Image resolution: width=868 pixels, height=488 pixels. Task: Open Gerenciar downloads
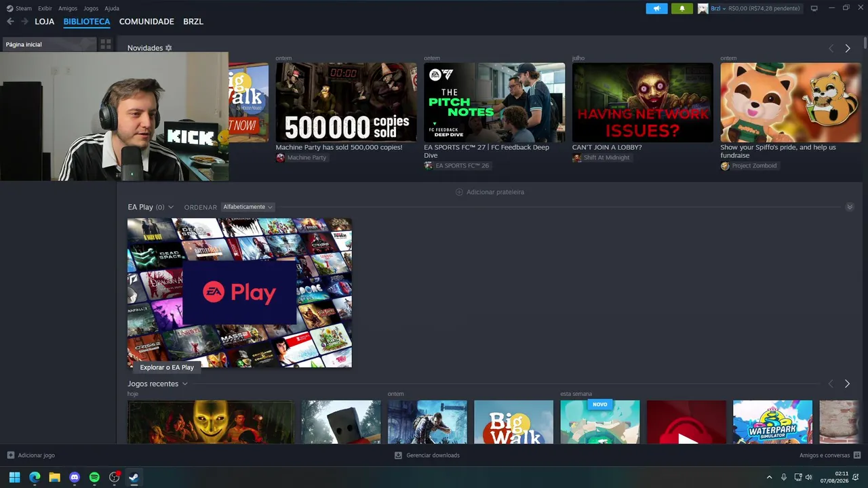pyautogui.click(x=433, y=455)
